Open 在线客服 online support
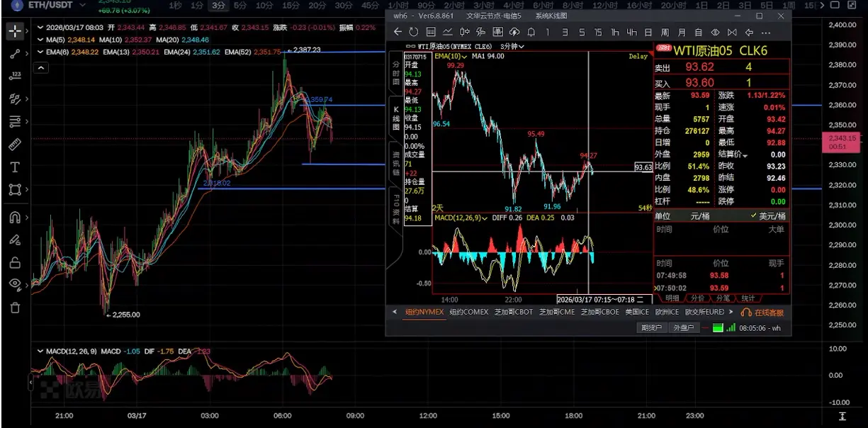The height and width of the screenshot is (428, 868). (x=762, y=312)
